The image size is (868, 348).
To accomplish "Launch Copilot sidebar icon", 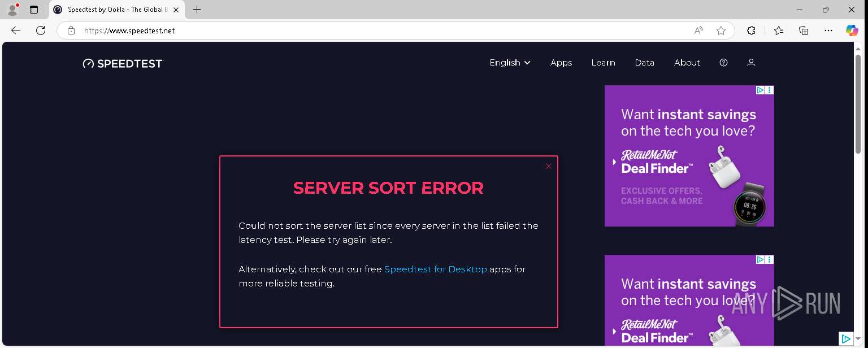I will click(x=852, y=31).
